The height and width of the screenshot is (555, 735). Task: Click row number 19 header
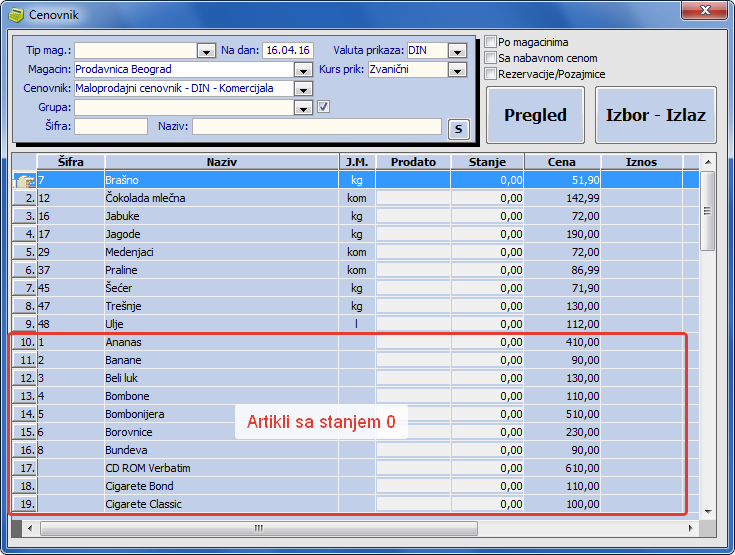point(24,504)
